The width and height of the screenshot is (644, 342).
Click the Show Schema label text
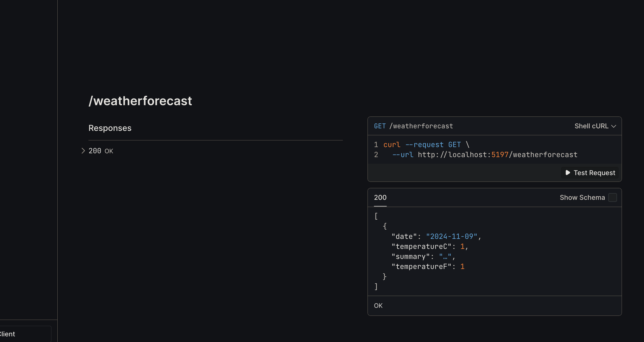582,197
